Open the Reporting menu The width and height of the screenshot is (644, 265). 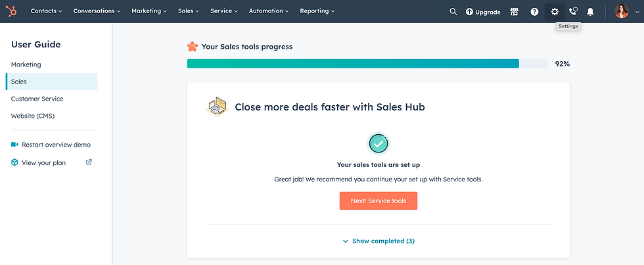coord(317,11)
